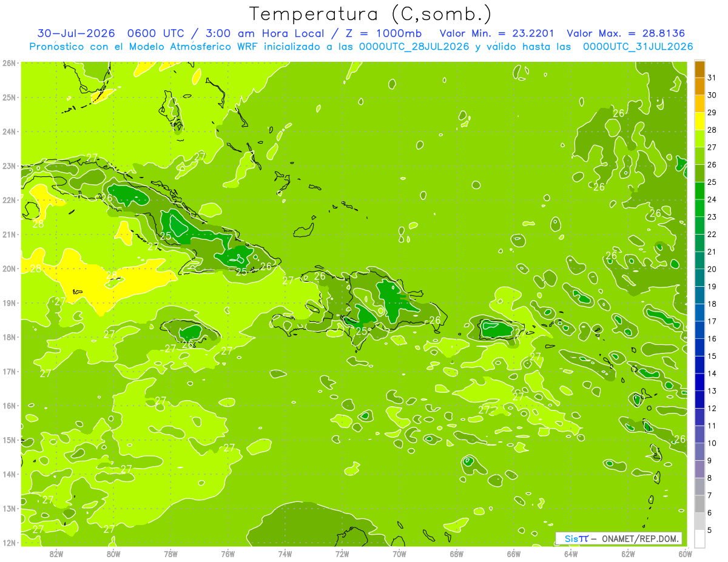Select valid-until time "0000UTC_31JUL2026"
Screen dimensions: 728x562
pos(638,47)
